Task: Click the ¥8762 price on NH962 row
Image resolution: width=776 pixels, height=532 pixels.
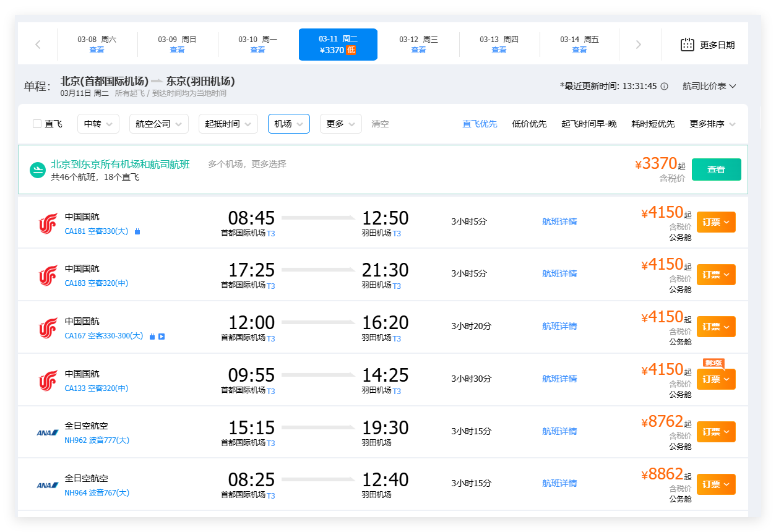Action: coord(663,422)
